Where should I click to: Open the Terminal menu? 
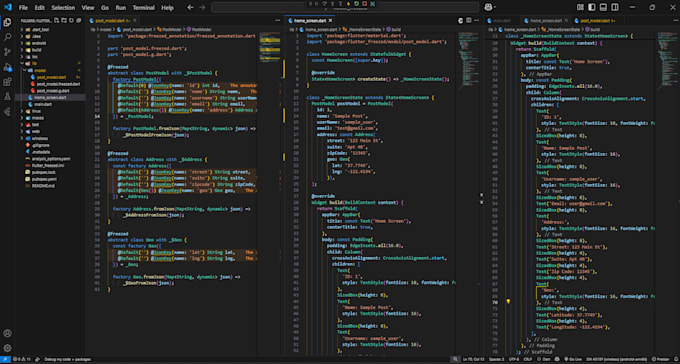tap(144, 8)
